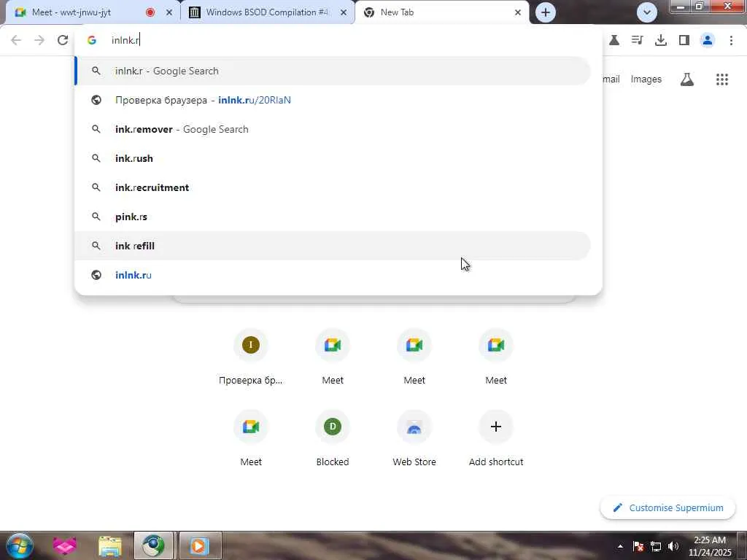Screen dimensions: 747x560
Task: Select 'ink.remover - Google Search' suggestion
Action: [333, 129]
